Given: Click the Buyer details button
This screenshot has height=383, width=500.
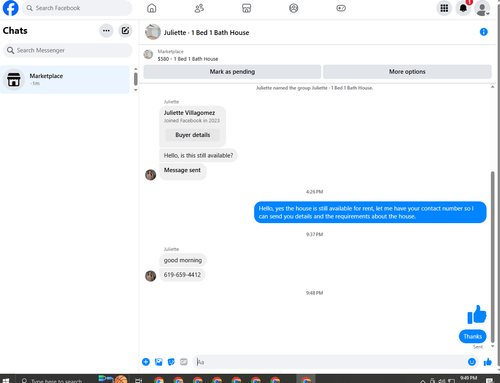Looking at the screenshot, I should tap(193, 135).
